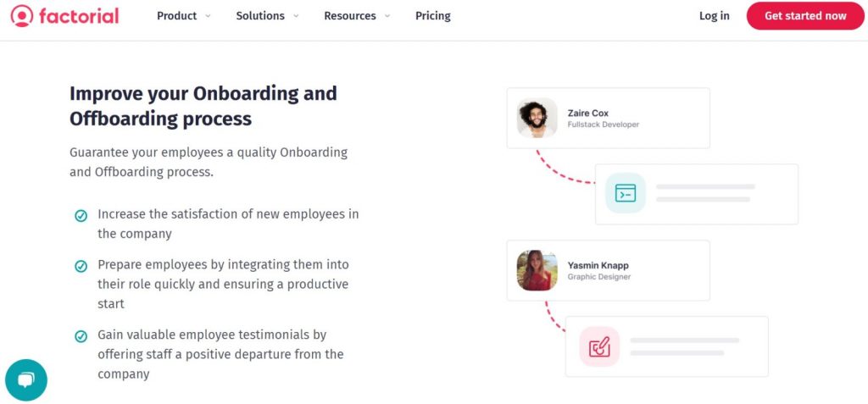
Task: Click the terminal code window icon
Action: tap(626, 192)
